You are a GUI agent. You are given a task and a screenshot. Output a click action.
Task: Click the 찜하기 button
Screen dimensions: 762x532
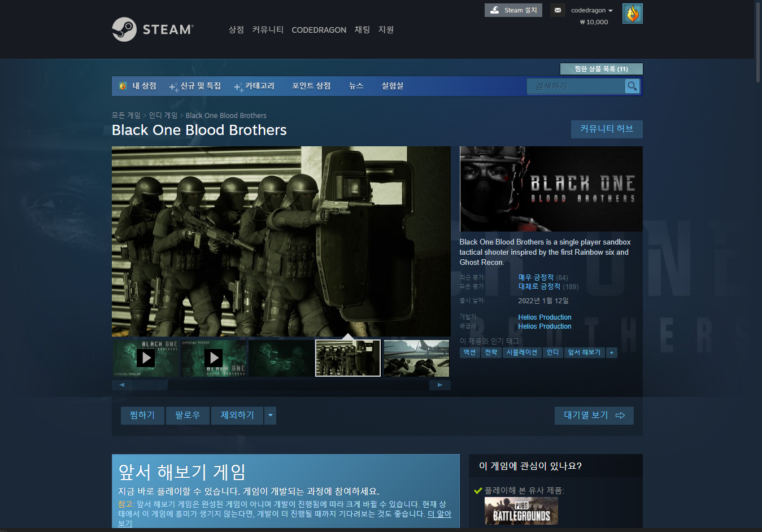pos(142,415)
